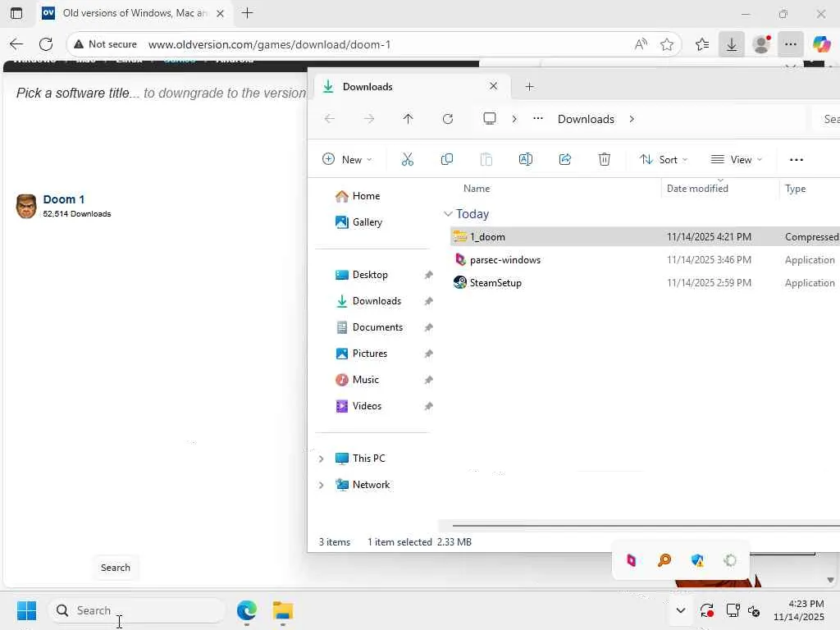Image resolution: width=840 pixels, height=630 pixels.
Task: Show hidden system tray icons chevron
Action: [x=680, y=610]
